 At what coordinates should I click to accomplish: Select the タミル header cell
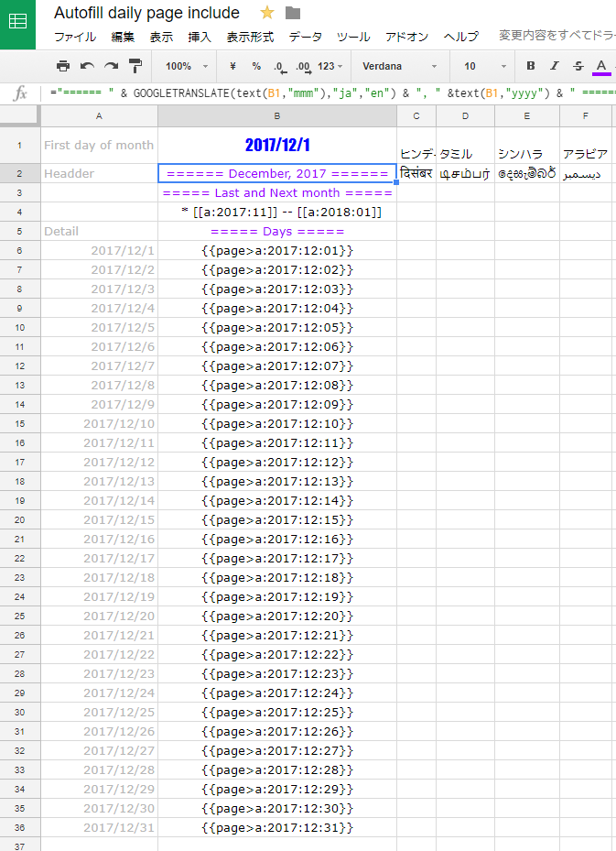click(465, 145)
